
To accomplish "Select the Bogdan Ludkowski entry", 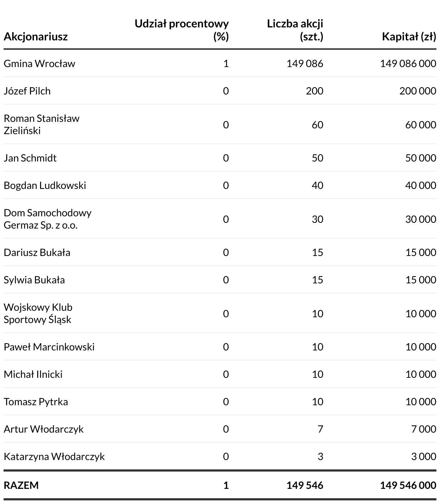I will click(45, 186).
